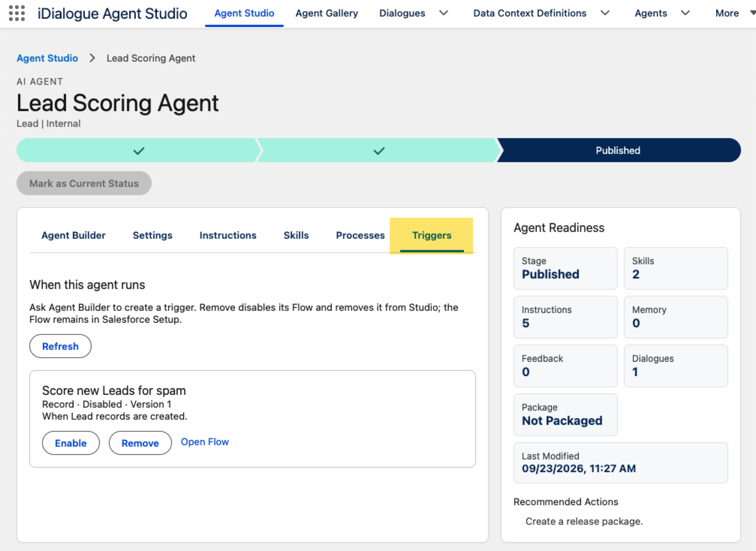Click 'Lead | Internal' subtitle text
The width and height of the screenshot is (756, 551).
click(49, 123)
